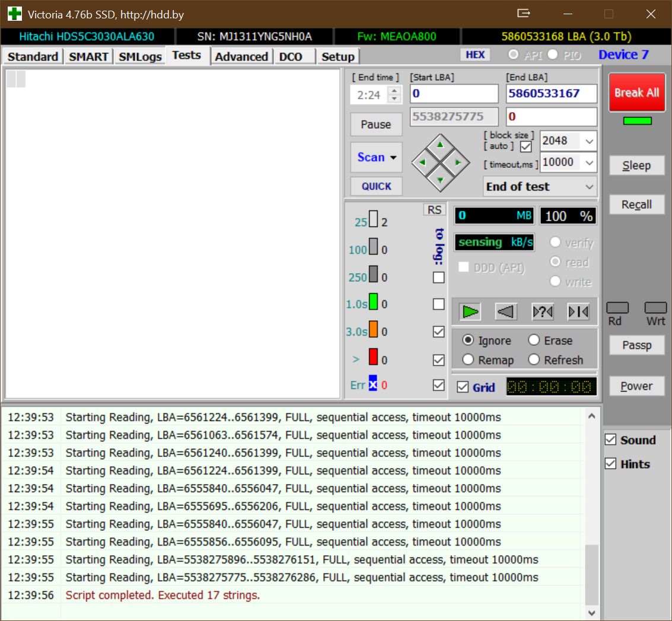This screenshot has width=672, height=621.
Task: Select the Remap radio button
Action: [x=469, y=360]
